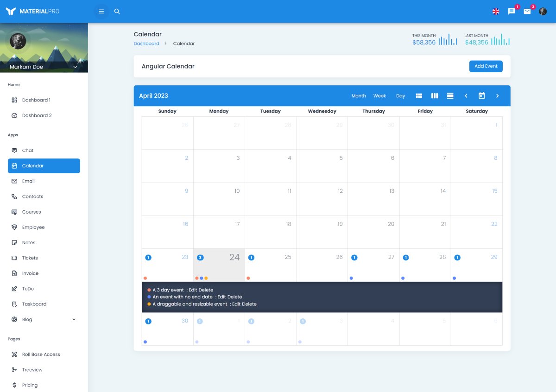Toggle the hamburger sidebar menu button
The width and height of the screenshot is (556, 392).
pyautogui.click(x=101, y=11)
